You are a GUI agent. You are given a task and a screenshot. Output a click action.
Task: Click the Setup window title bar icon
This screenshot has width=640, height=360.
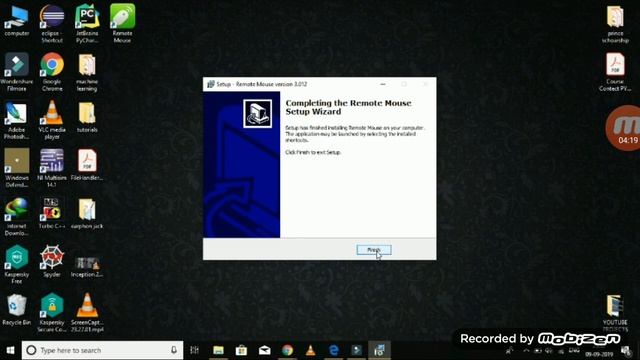[x=211, y=84]
